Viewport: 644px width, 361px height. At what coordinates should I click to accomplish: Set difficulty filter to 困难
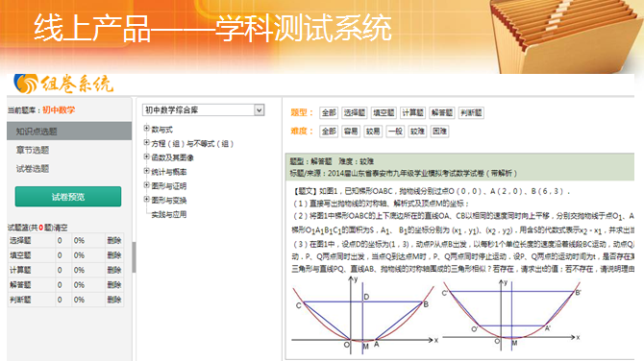tap(439, 132)
